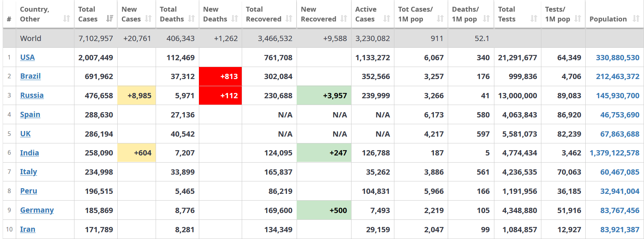
Task: Open the Germany country link
Action: [x=37, y=210]
